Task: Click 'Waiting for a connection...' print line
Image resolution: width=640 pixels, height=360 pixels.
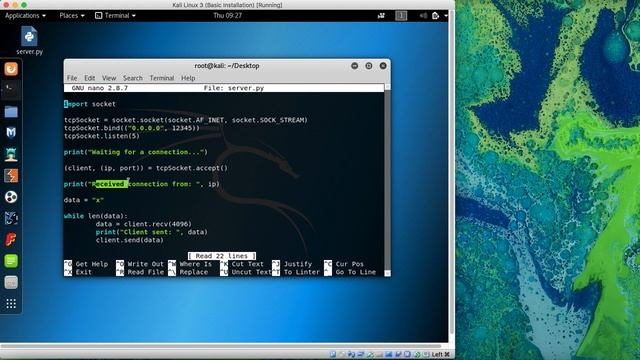Action: pyautogui.click(x=136, y=152)
